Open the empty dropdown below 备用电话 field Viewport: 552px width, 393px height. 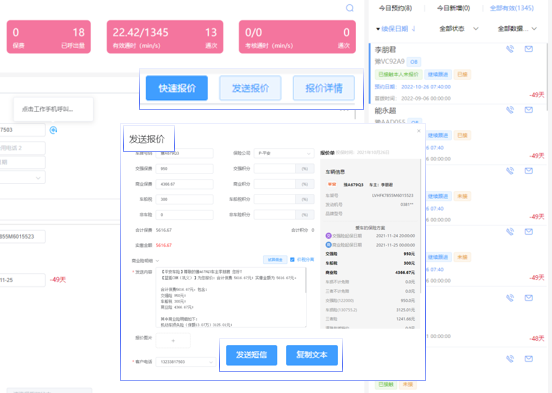coord(23,178)
